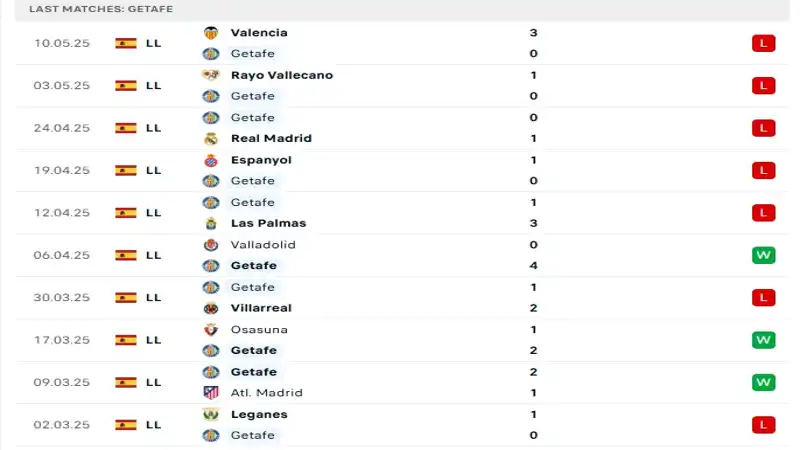This screenshot has width=800, height=450.
Task: Click the Rayo Vallecano club crest
Action: 211,75
